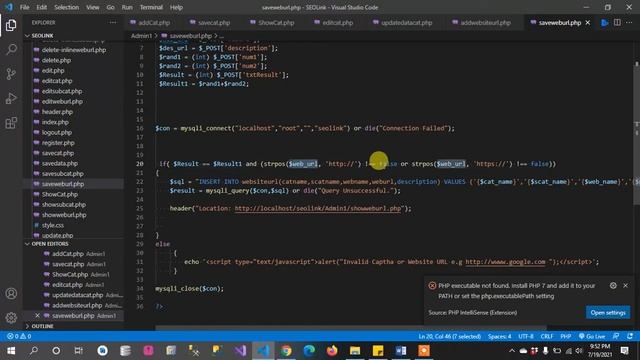Select editcat.php in Open Editors list

click(x=67, y=285)
